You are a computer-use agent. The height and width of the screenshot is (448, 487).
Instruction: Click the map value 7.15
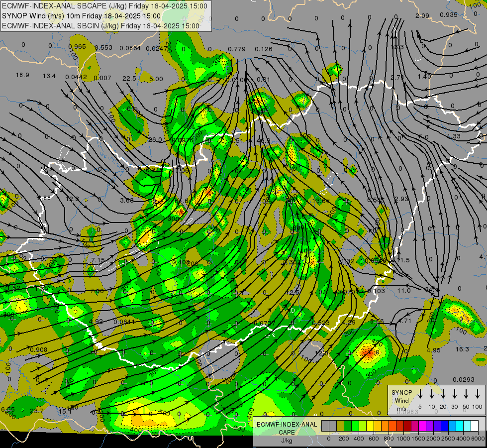(98, 260)
